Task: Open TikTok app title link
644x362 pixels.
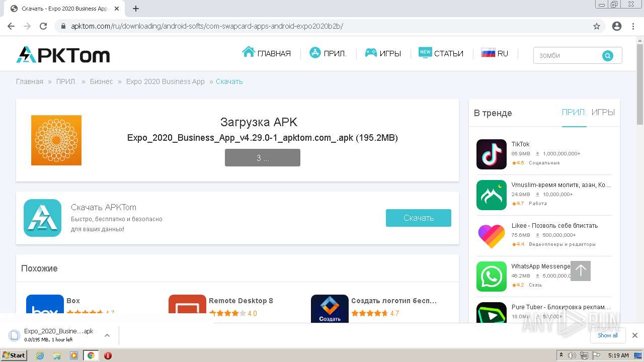Action: click(520, 144)
